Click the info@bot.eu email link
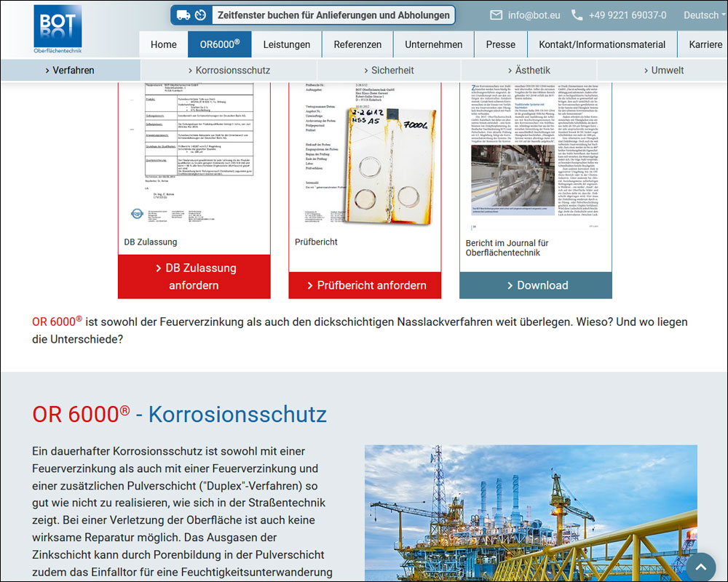Viewport: 728px width, 582px height. [x=535, y=15]
